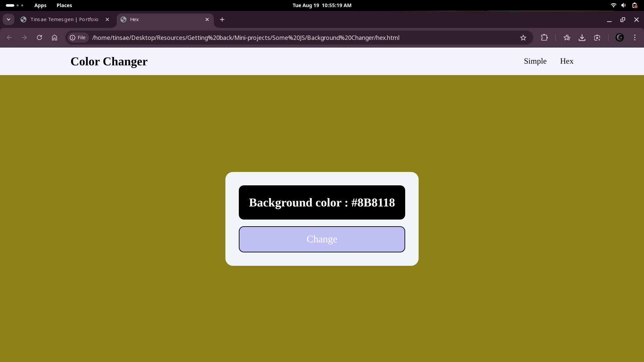Open the browser home page
The width and height of the screenshot is (644, 362).
pyautogui.click(x=54, y=38)
